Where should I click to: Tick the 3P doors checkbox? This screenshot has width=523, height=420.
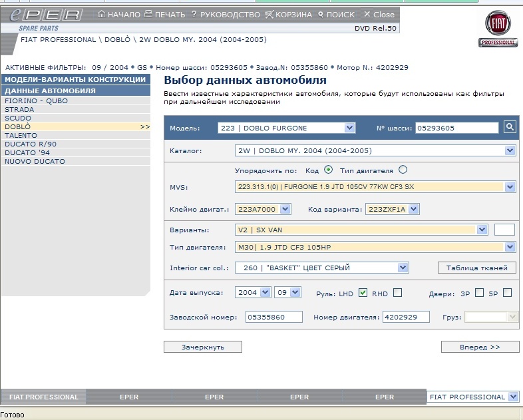[479, 292]
